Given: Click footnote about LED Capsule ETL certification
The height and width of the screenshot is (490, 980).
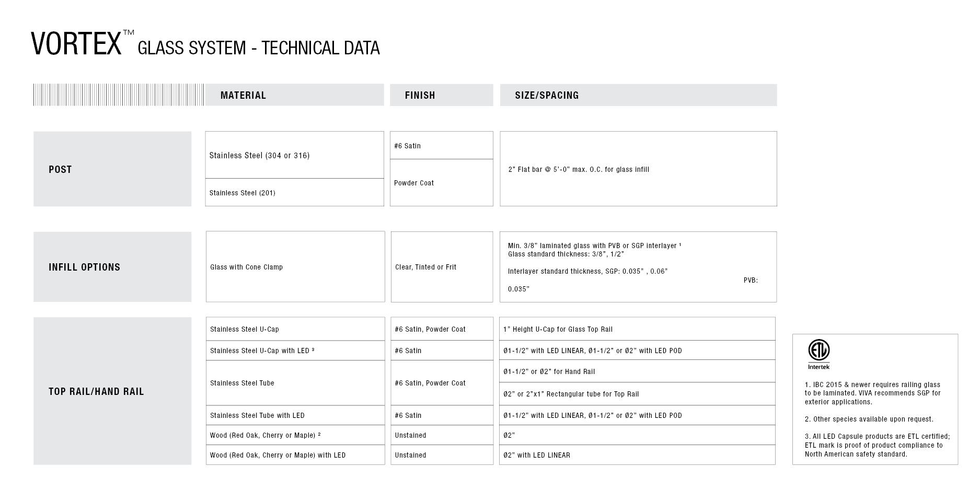Looking at the screenshot, I should pyautogui.click(x=878, y=445).
